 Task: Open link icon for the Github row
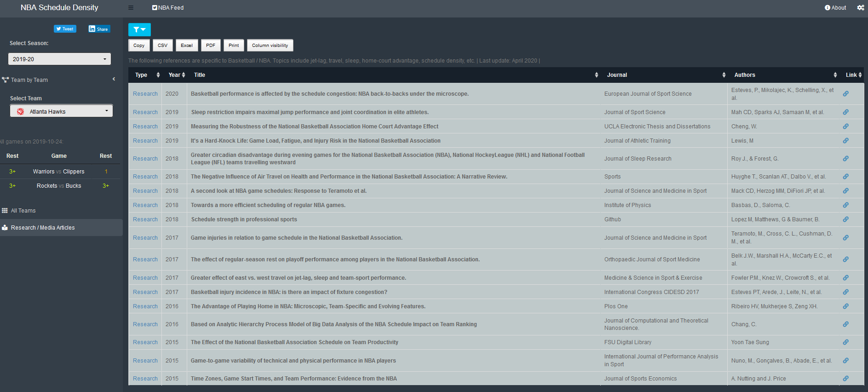point(845,219)
